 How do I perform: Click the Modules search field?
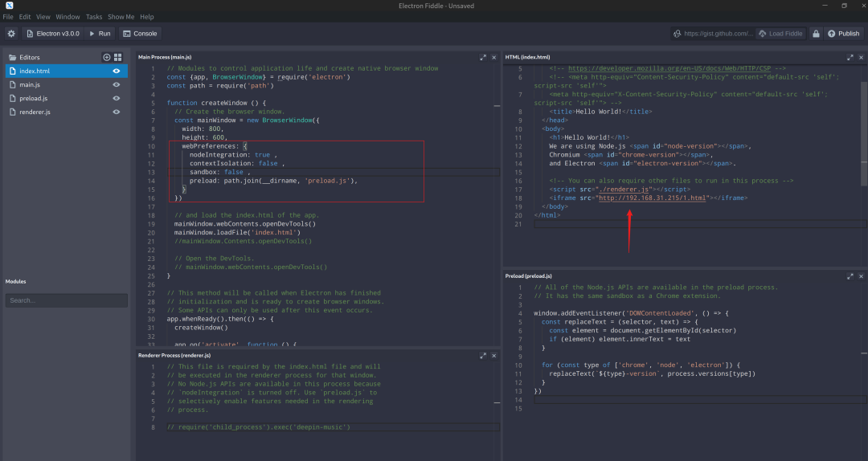pos(66,300)
